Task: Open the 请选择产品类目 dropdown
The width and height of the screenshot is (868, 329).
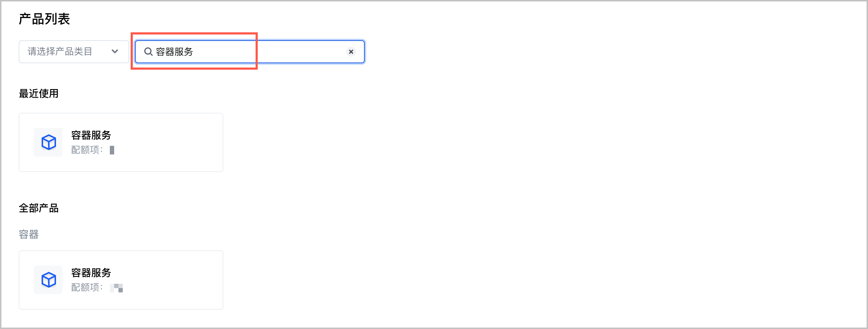Action: (74, 52)
